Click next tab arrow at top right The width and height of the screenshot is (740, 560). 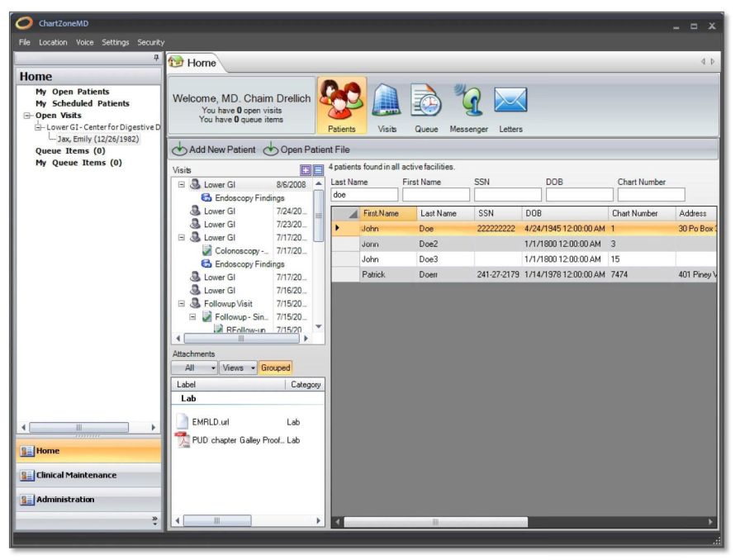point(713,61)
